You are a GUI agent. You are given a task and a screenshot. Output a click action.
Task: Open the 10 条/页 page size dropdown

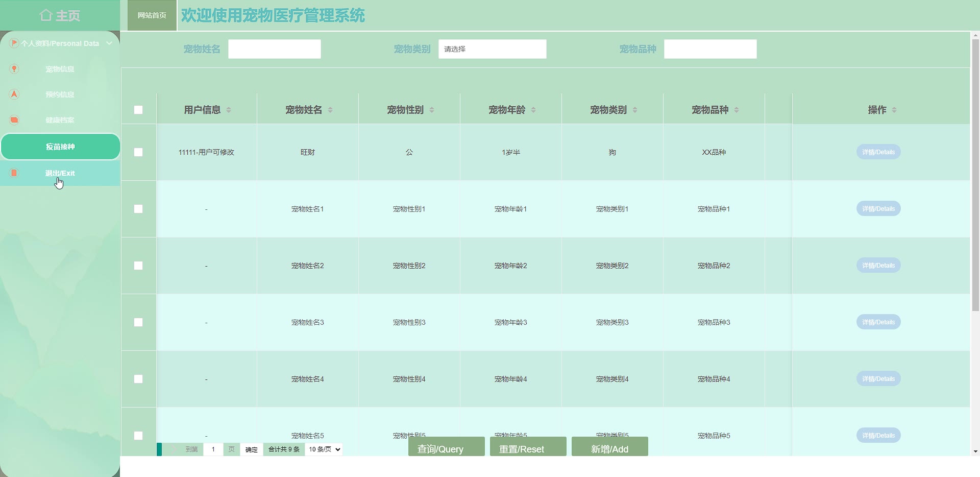324,449
